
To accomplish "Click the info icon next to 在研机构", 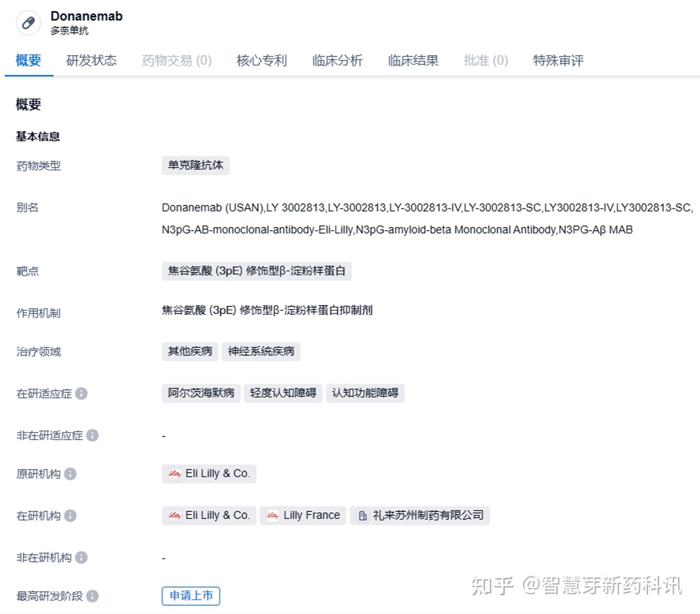I will [70, 516].
